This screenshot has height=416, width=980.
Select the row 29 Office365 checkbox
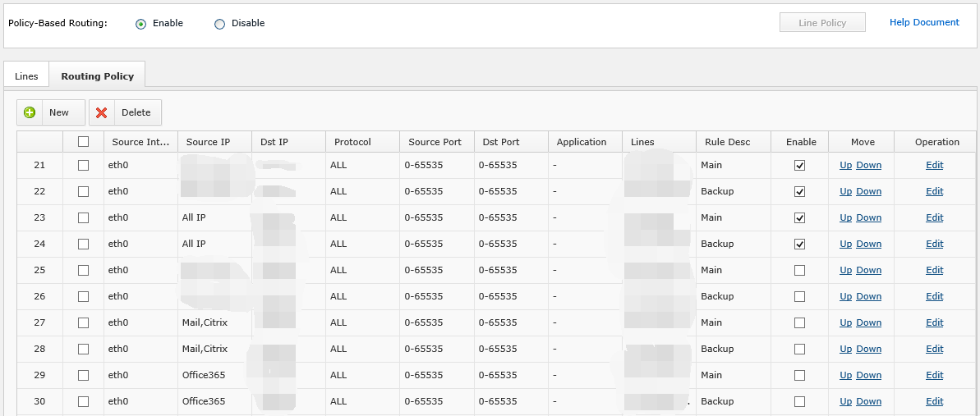point(83,375)
